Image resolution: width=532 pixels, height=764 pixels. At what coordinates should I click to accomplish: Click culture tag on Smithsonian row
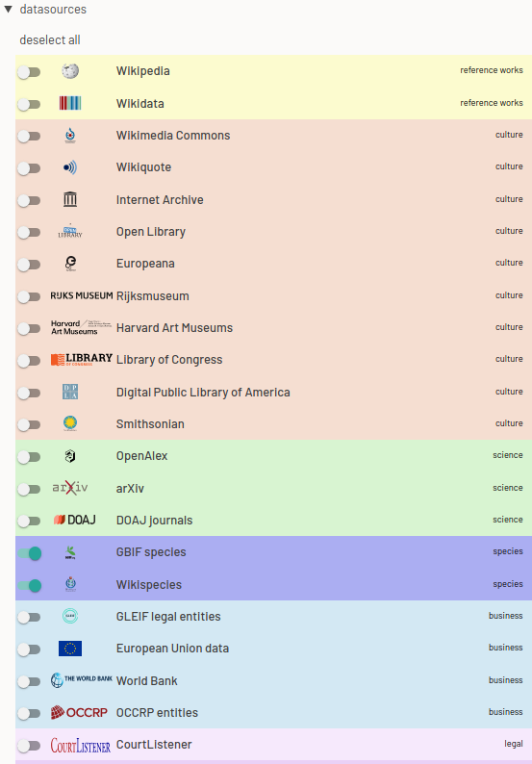tap(509, 423)
